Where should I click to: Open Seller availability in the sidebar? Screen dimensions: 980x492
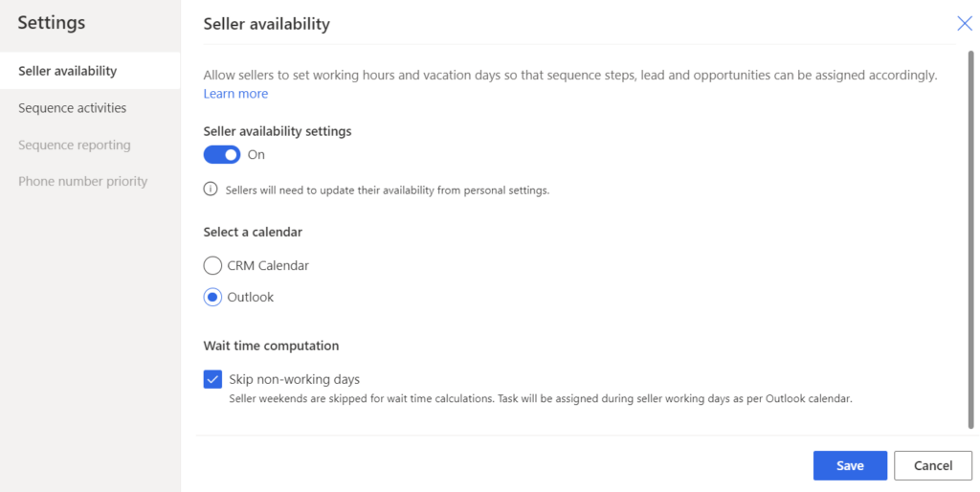coord(67,71)
